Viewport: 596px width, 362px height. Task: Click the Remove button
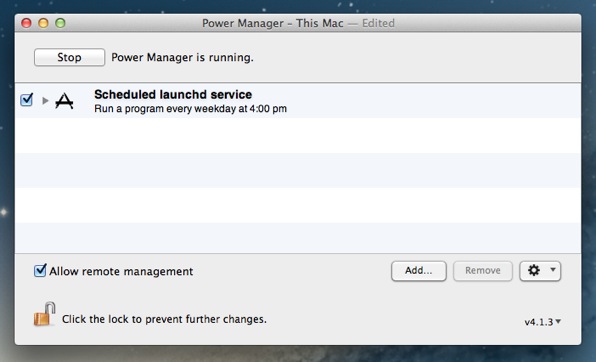pyautogui.click(x=483, y=271)
